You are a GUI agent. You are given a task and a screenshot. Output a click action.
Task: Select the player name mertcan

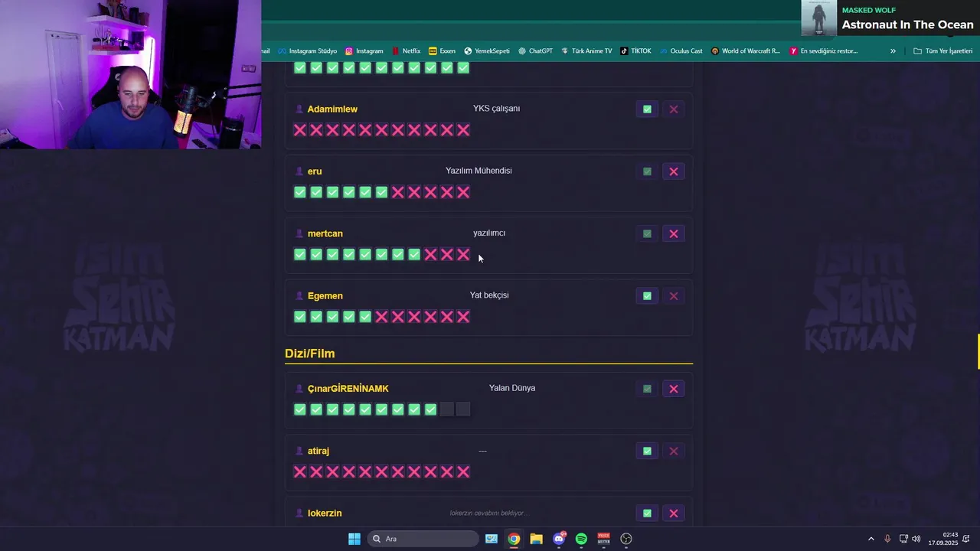325,233
